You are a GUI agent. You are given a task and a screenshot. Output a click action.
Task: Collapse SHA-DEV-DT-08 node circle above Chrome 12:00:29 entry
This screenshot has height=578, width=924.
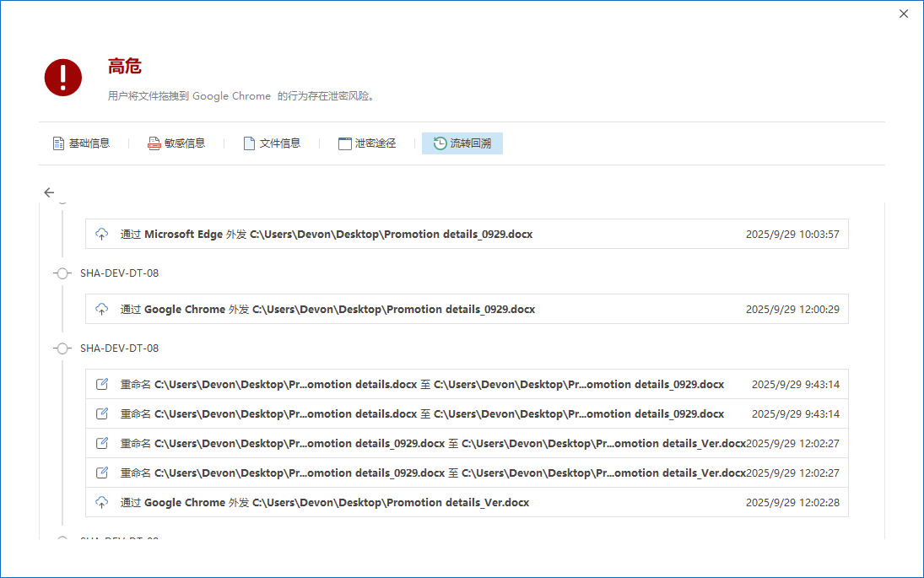tap(62, 273)
